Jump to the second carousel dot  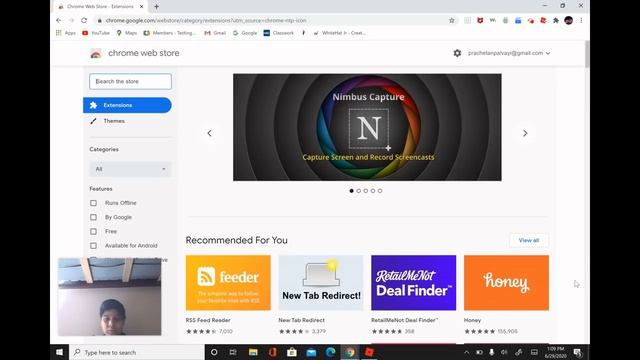[359, 191]
